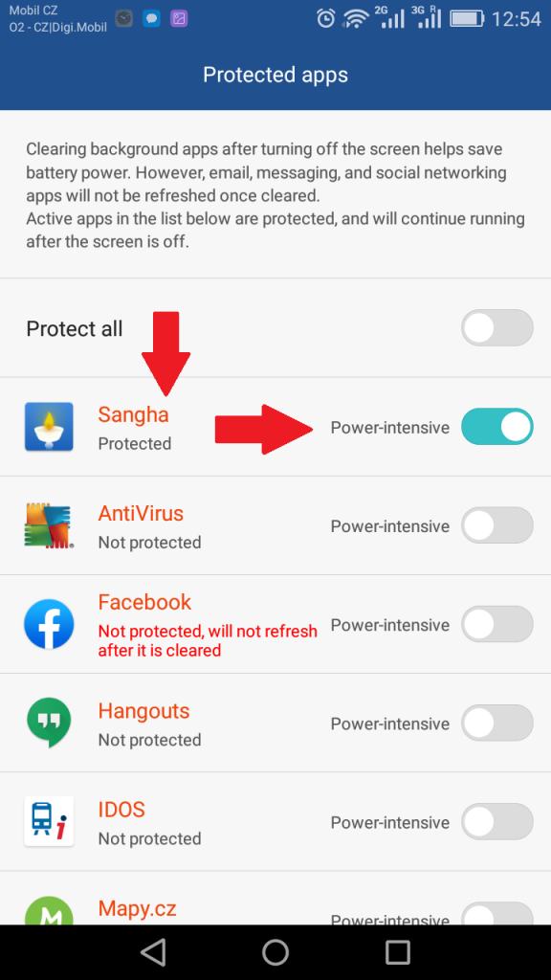The image size is (551, 980).
Task: Switch on the IDOS protection toggle
Action: (x=497, y=822)
